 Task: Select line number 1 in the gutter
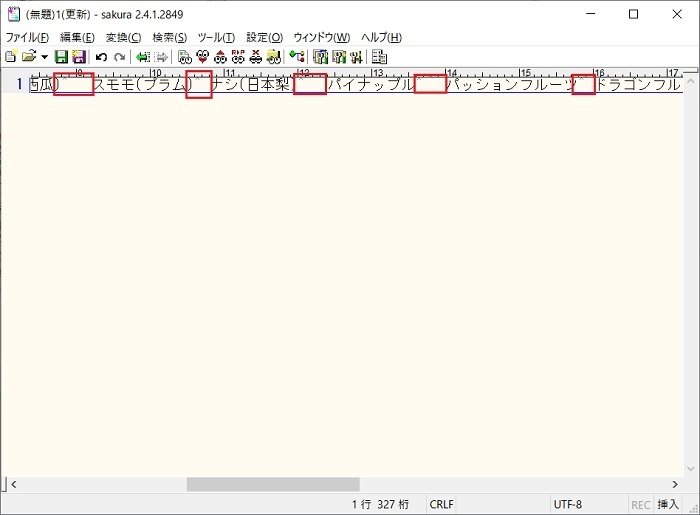point(19,84)
